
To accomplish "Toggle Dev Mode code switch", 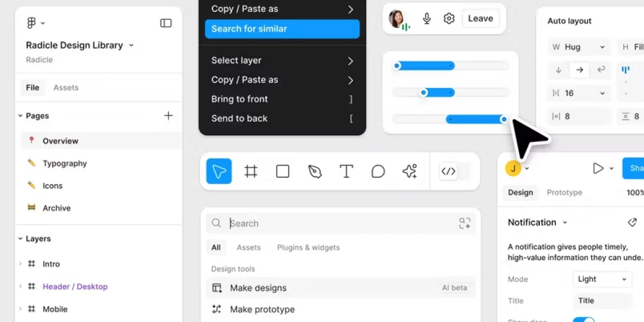I will point(455,171).
